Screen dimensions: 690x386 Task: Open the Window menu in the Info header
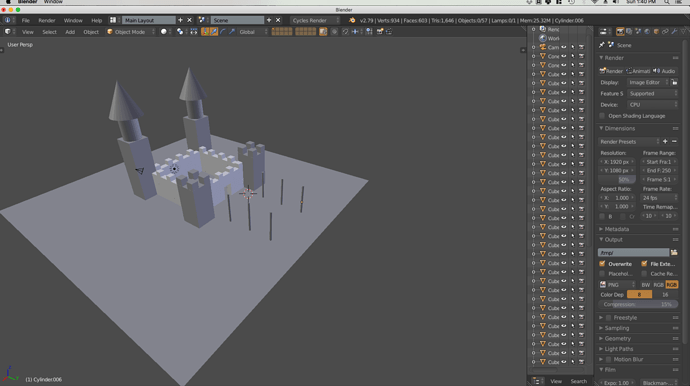73,20
